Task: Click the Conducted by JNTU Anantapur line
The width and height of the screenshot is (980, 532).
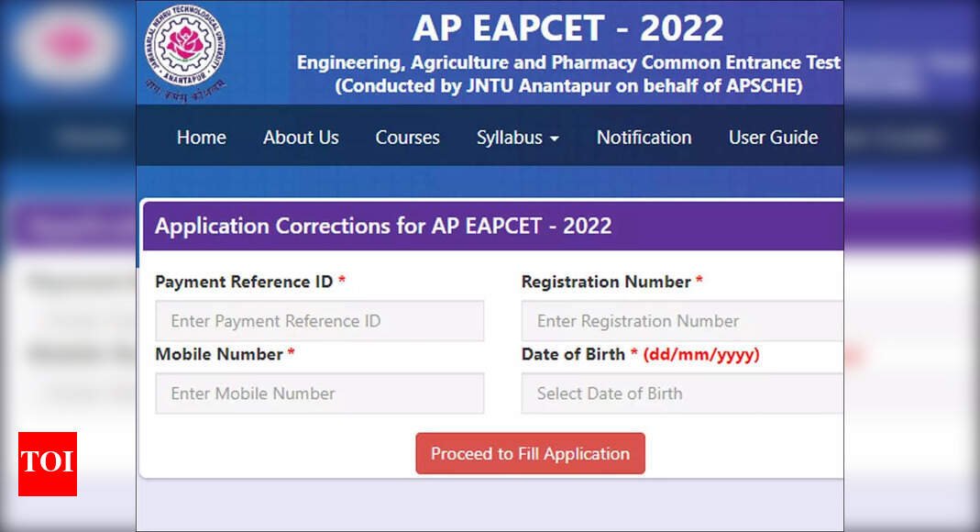Action: 568,85
